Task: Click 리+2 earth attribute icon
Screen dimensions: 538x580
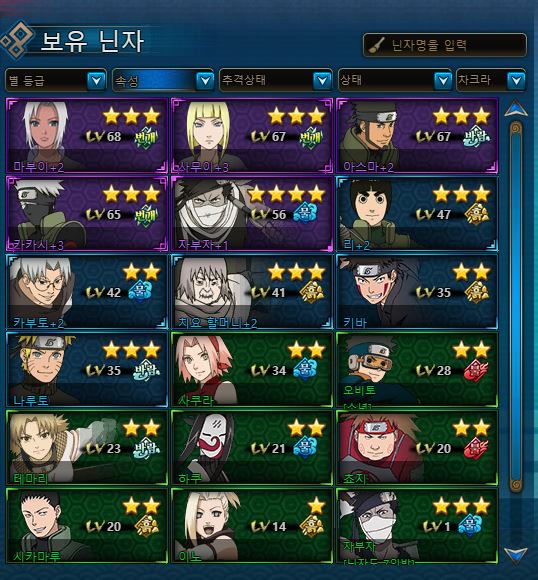Action: tap(476, 214)
